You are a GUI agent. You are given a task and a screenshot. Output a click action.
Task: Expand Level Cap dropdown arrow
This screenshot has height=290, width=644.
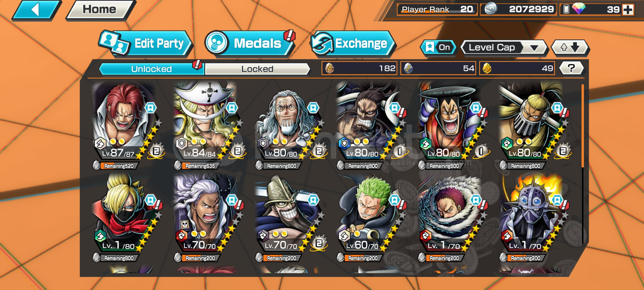(534, 48)
